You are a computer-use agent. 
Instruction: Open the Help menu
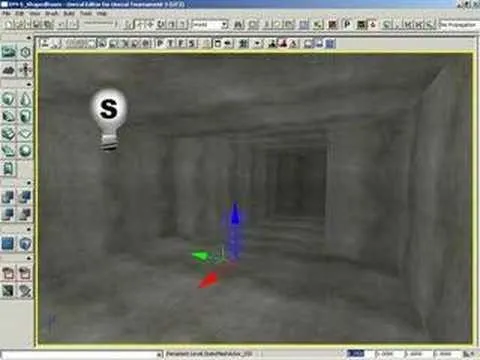click(102, 13)
